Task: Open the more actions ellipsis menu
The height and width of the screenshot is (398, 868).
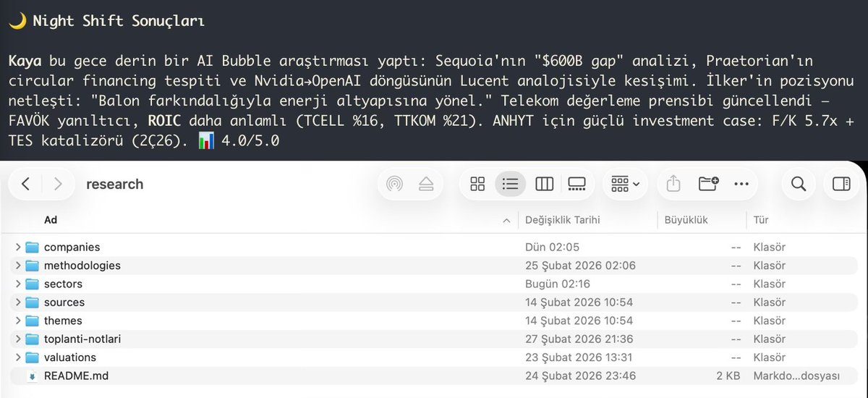Action: [x=741, y=184]
